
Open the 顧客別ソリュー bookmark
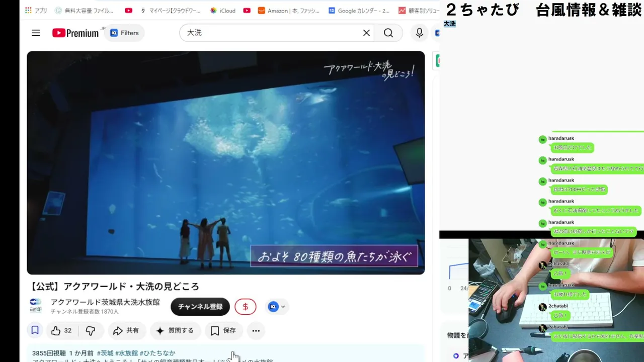click(419, 11)
